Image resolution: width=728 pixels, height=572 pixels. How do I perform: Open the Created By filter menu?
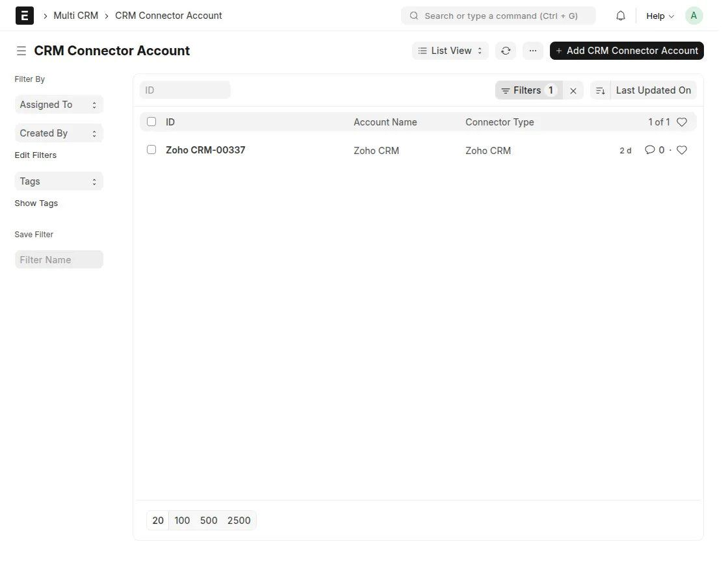point(58,133)
